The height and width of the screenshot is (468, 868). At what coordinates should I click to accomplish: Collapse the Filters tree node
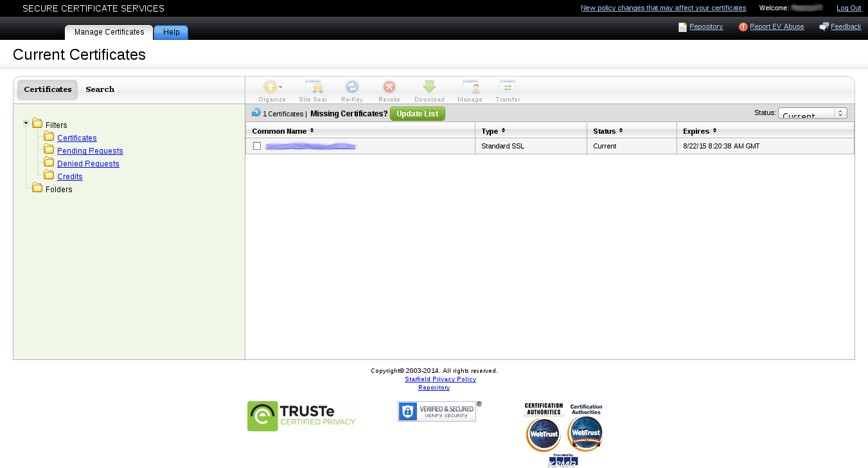coord(26,123)
